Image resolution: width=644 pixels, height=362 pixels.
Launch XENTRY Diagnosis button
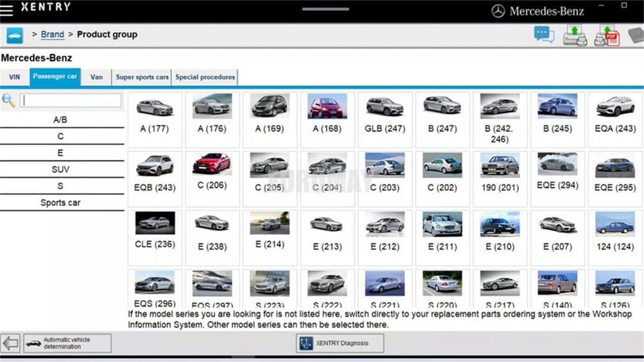340,343
